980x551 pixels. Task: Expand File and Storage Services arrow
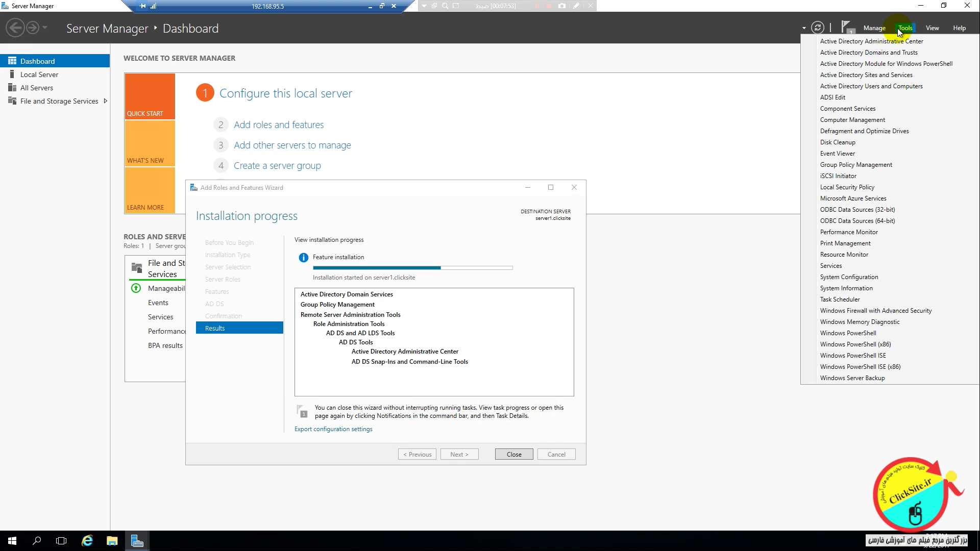pyautogui.click(x=105, y=101)
